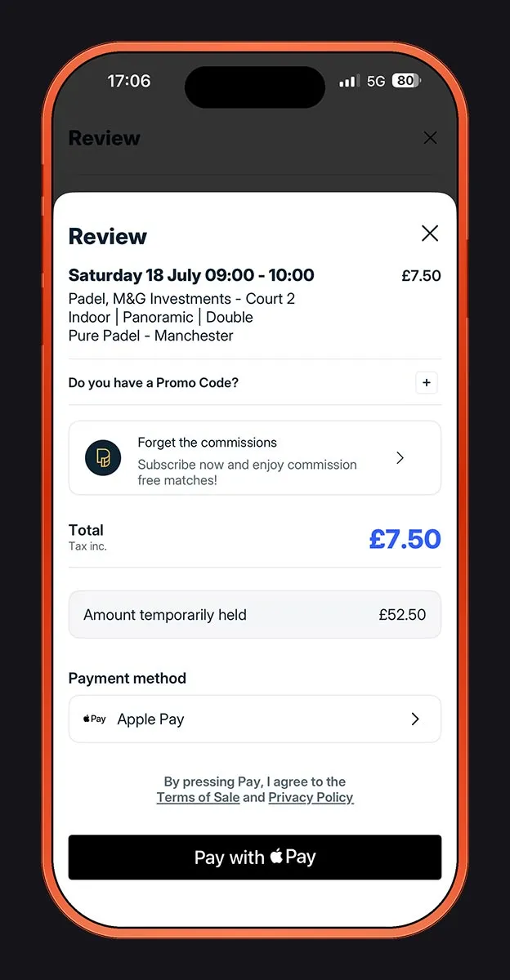Tap the Pay with Apple Pay button

(255, 857)
